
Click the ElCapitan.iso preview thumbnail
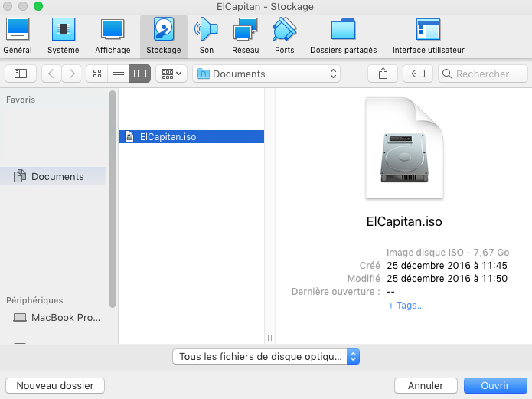coord(404,148)
